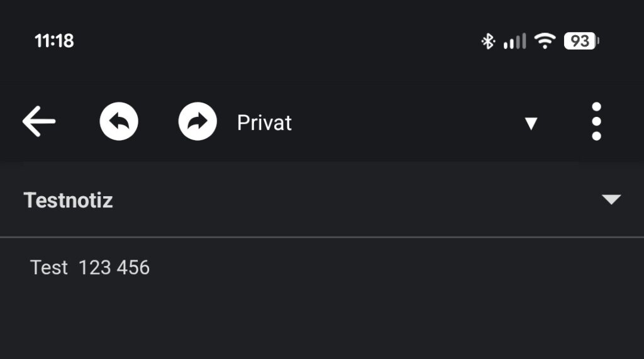Open the category dropdown arrow beside Privat
The image size is (644, 359).
531,123
